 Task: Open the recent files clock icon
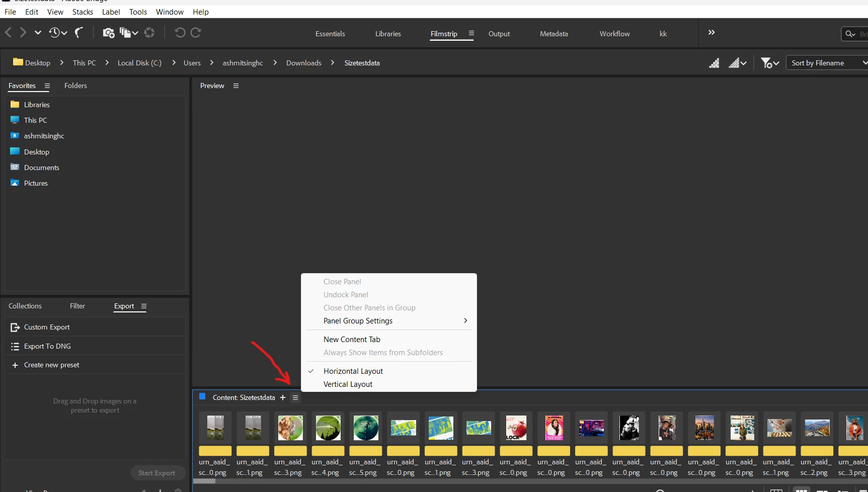click(54, 33)
